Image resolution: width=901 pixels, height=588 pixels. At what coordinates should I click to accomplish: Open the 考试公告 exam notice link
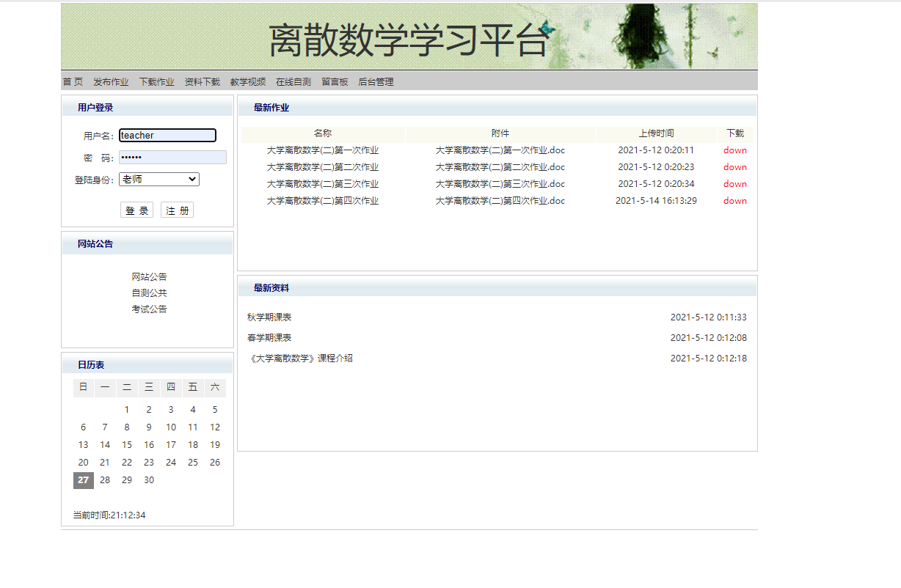pyautogui.click(x=149, y=308)
